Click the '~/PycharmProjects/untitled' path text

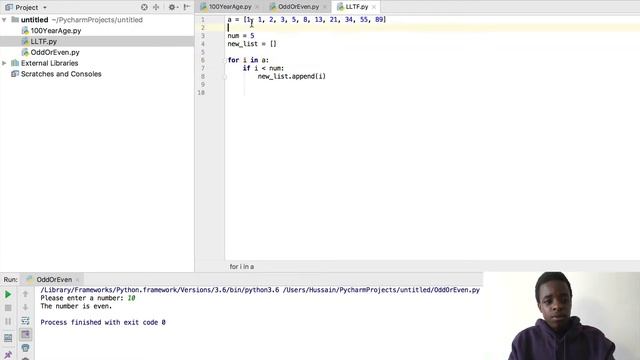click(x=97, y=20)
